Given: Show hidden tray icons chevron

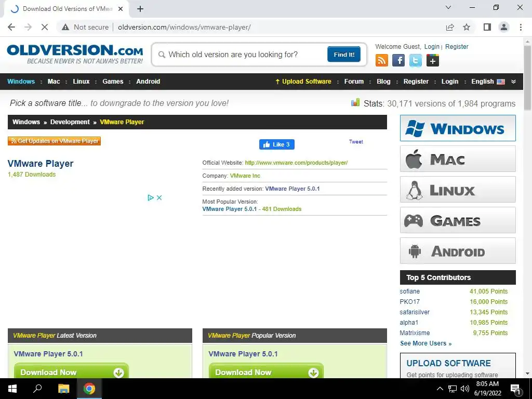Looking at the screenshot, I should (x=440, y=389).
